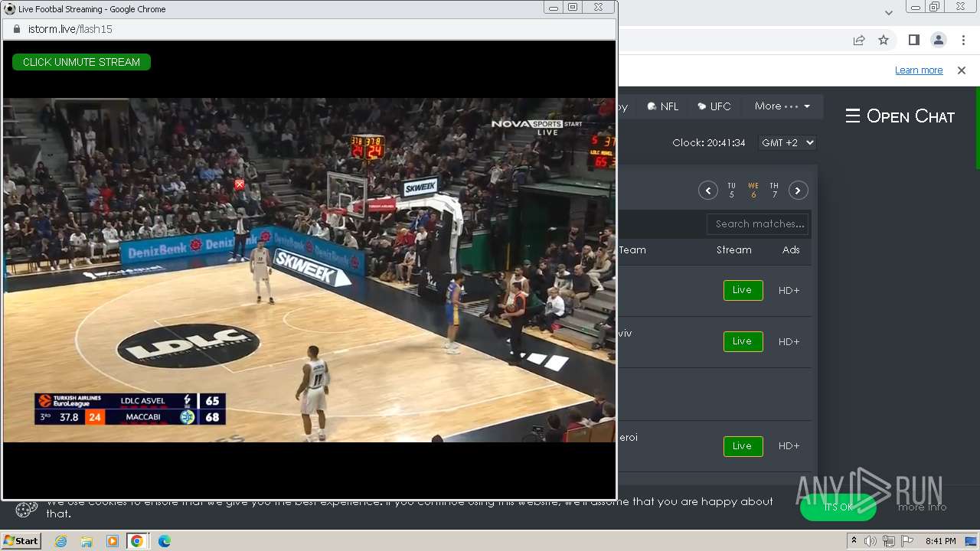Click the first row's HD+ label

789,291
